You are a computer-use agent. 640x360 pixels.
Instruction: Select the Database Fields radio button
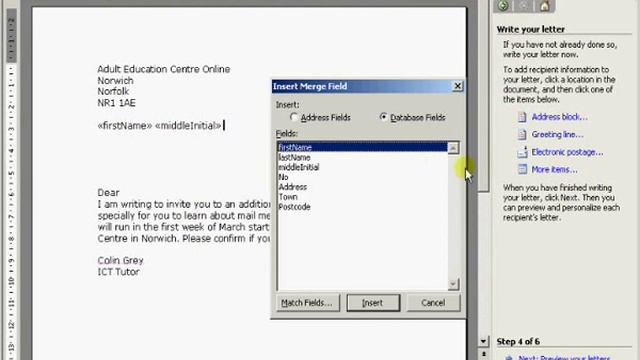[x=383, y=118]
